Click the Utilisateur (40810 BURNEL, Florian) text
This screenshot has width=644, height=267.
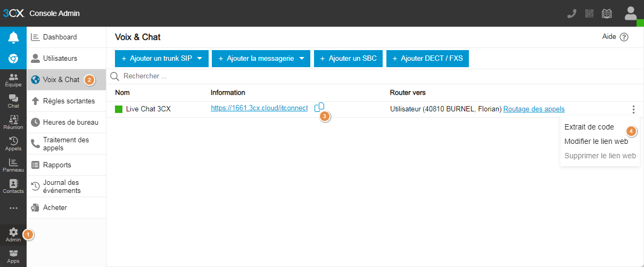[x=446, y=109]
